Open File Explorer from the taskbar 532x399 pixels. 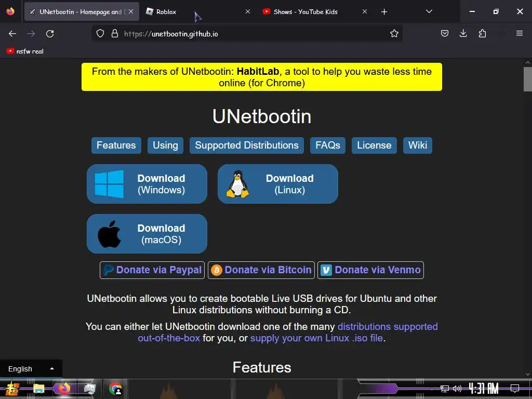click(38, 389)
